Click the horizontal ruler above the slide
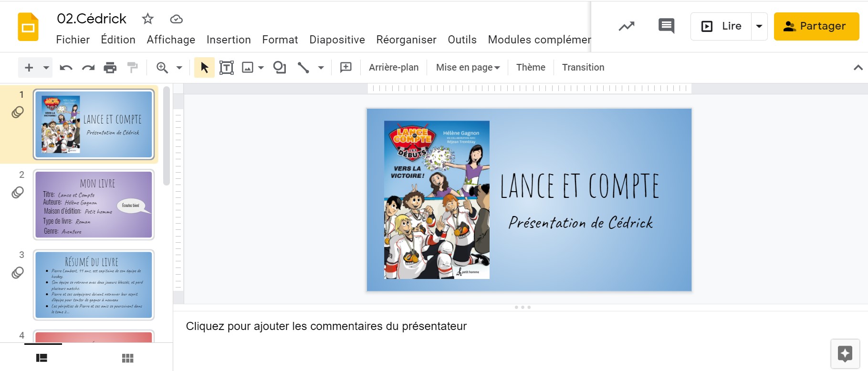Screen dimensions: 868x371 tap(529, 88)
